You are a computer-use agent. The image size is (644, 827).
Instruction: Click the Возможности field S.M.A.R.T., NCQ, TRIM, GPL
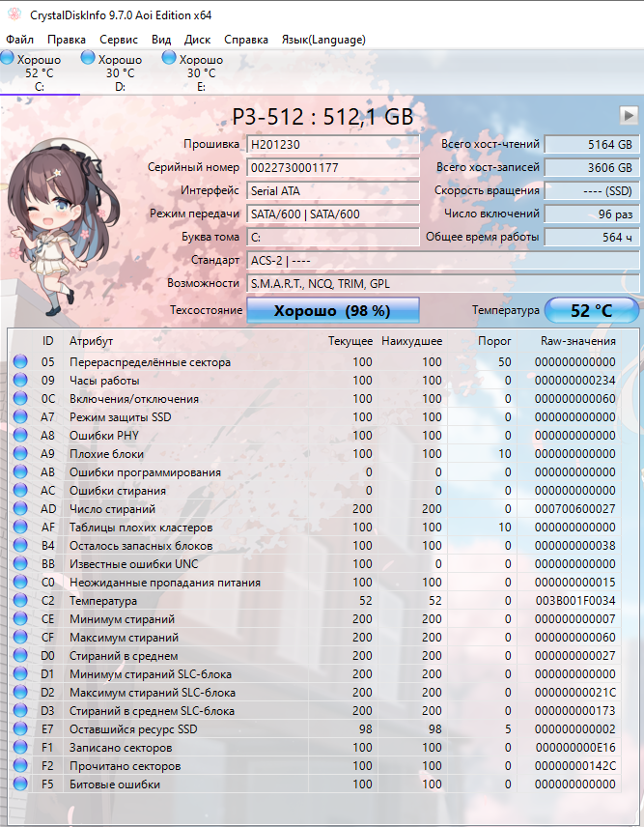pos(442,284)
